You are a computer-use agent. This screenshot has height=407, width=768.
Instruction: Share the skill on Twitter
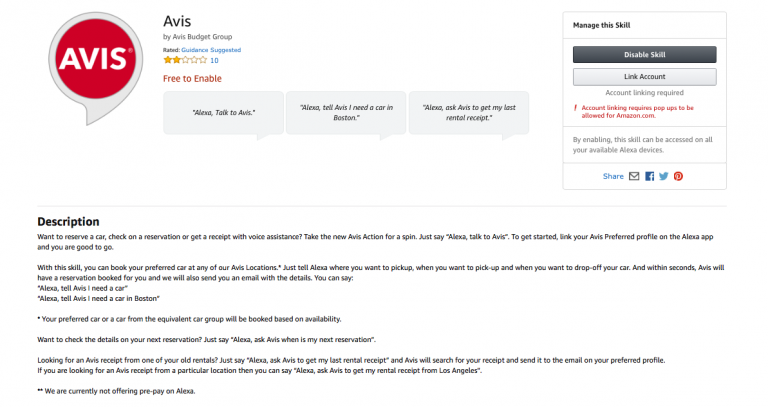coord(663,176)
